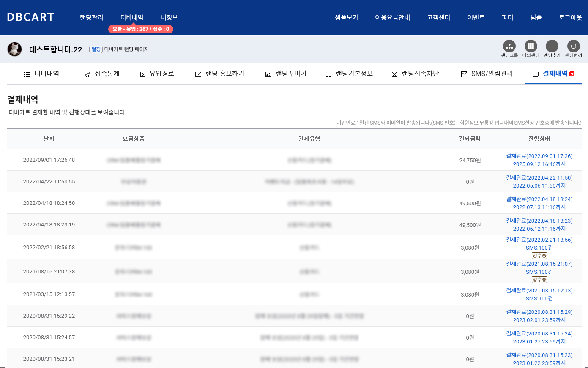Click 고객센터 in top navigation

point(438,17)
